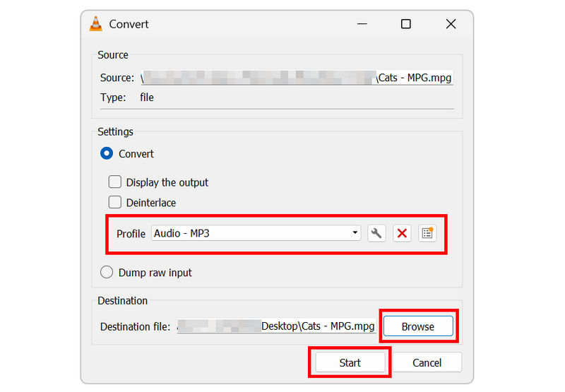
Task: Click the Destination file field
Action: click(x=276, y=326)
